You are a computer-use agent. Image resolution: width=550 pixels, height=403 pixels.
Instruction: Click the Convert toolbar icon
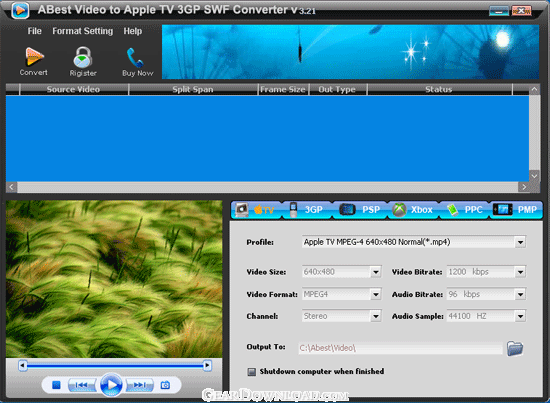coord(34,57)
